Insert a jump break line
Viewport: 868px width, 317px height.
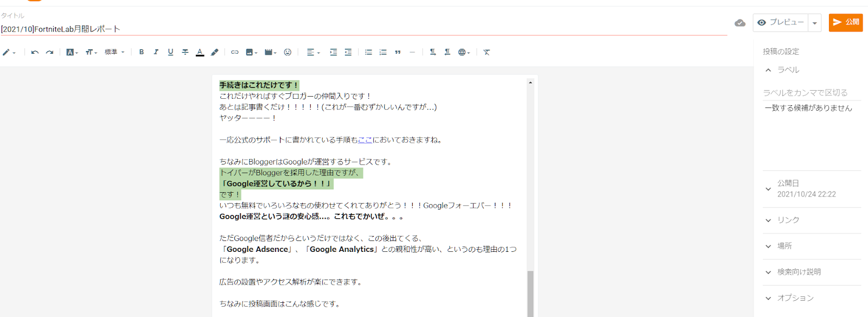tap(412, 52)
